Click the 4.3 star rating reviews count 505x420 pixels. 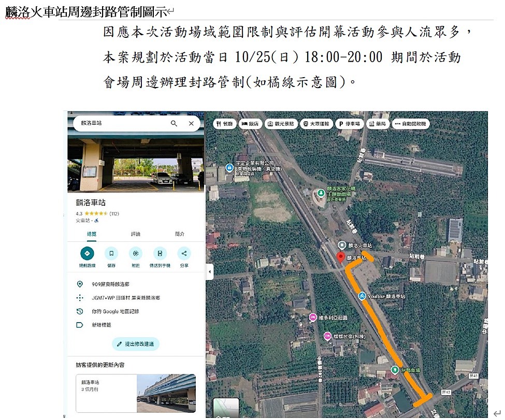[114, 213]
